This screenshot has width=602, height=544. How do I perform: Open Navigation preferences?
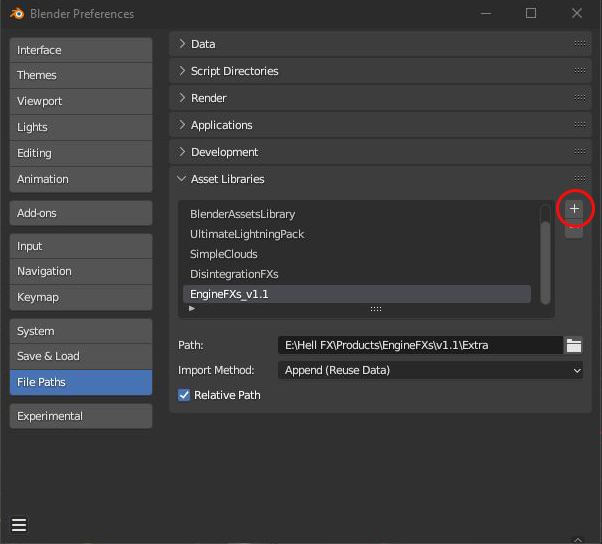click(81, 271)
